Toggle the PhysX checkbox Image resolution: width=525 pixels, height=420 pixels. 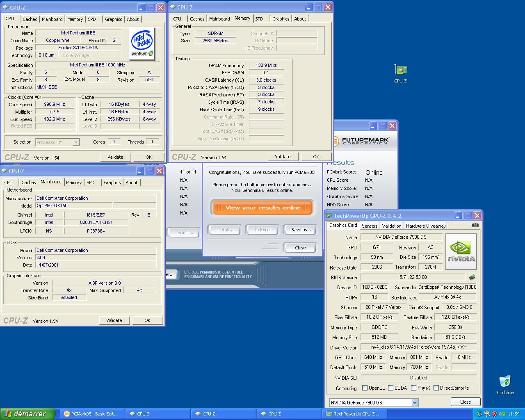coord(413,388)
